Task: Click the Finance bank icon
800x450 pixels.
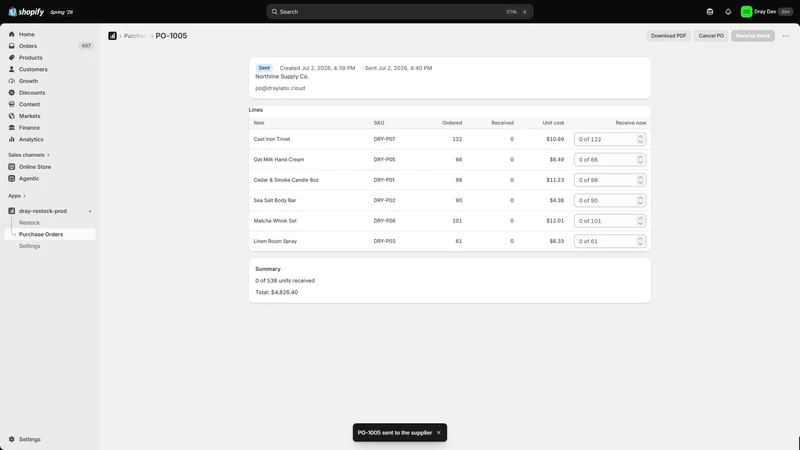Action: tap(12, 128)
